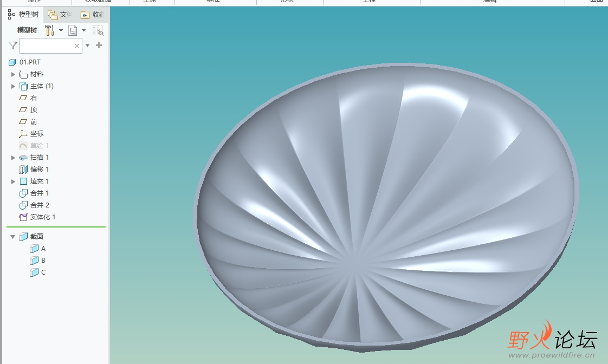
Task: Click the 草绘 1 sketch icon
Action: [x=23, y=146]
